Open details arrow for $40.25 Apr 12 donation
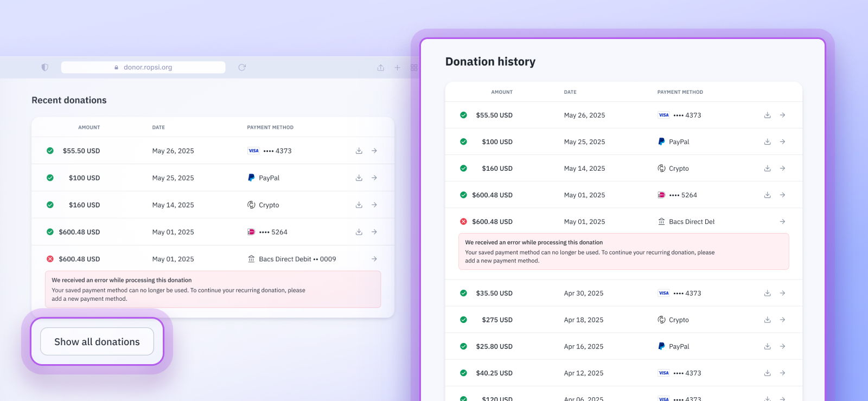 pos(782,373)
